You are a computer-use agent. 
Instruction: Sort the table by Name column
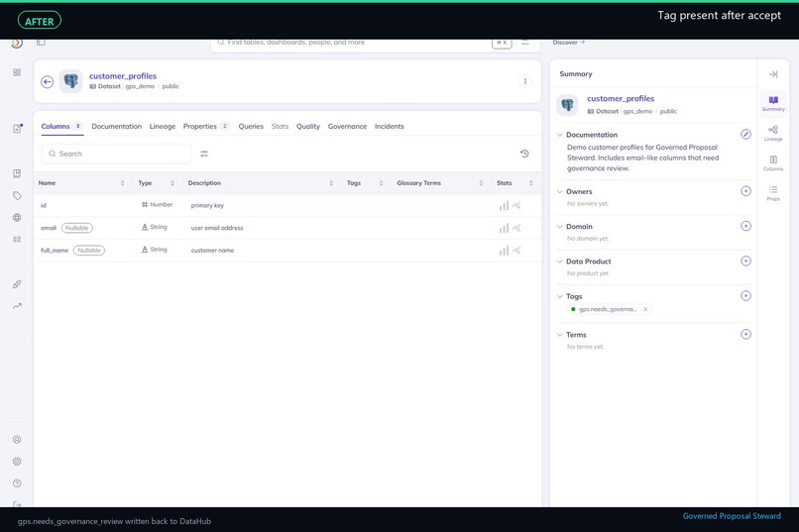tap(122, 183)
